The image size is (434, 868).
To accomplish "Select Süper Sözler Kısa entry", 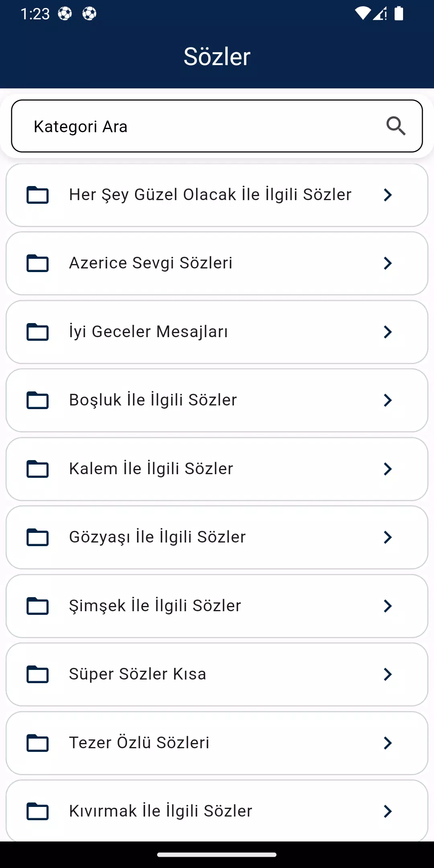I will point(217,674).
